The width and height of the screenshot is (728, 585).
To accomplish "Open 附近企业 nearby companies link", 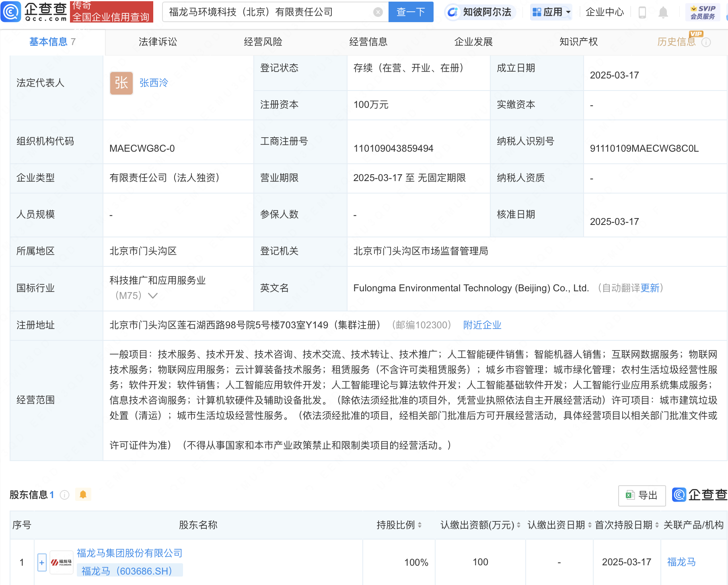I will click(x=482, y=325).
